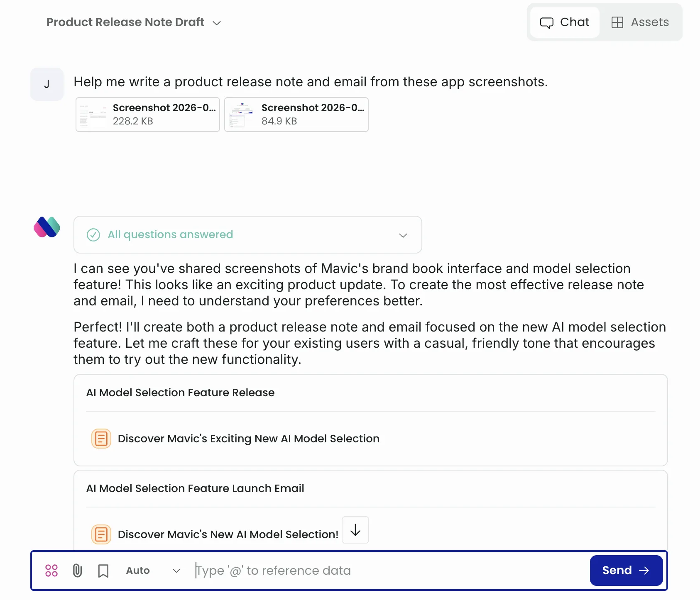Open the Auto mode dropdown
The width and height of the screenshot is (700, 600).
point(153,571)
